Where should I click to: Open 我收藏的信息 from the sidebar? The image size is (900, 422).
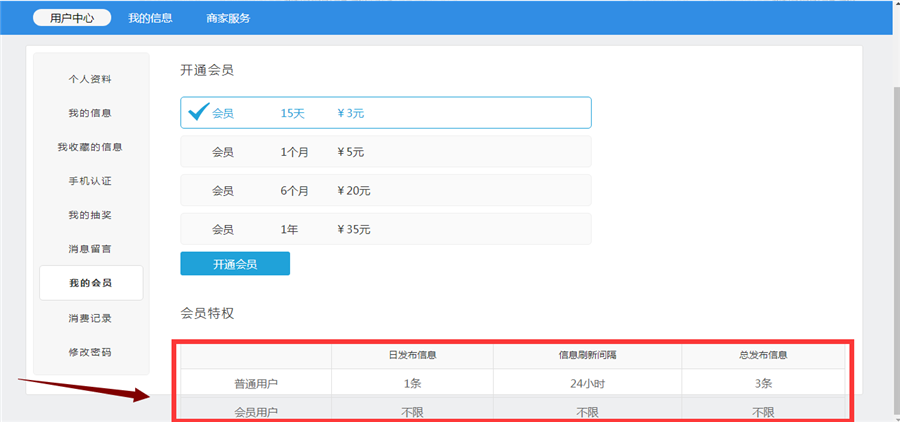pos(90,147)
